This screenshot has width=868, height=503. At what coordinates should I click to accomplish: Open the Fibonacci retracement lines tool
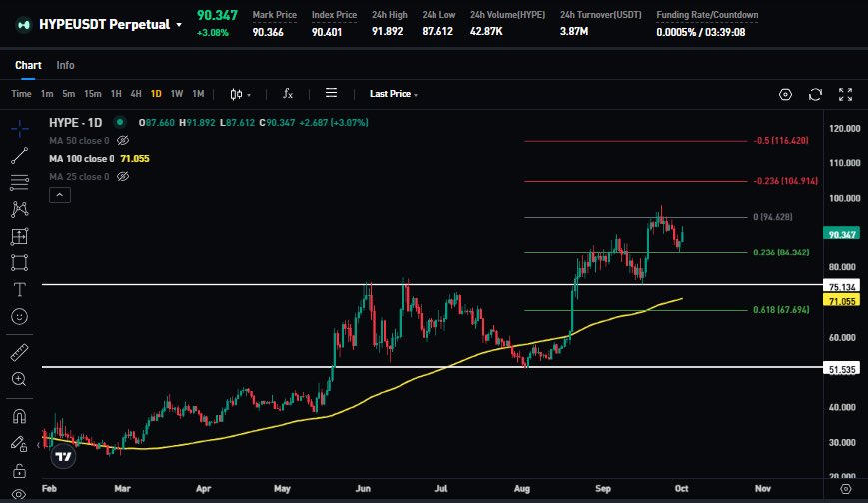19,182
